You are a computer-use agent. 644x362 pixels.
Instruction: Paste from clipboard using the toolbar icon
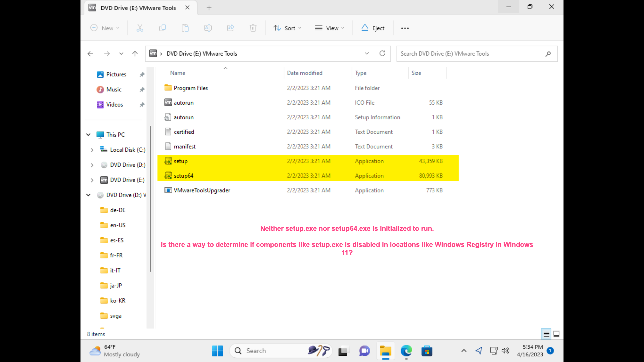(x=185, y=28)
